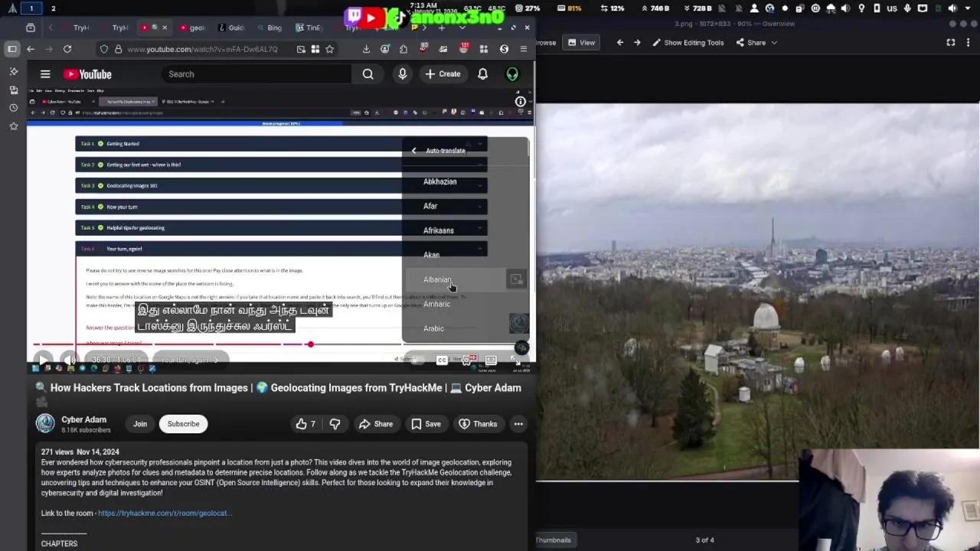
Task: Play the YouTube video
Action: [x=43, y=360]
